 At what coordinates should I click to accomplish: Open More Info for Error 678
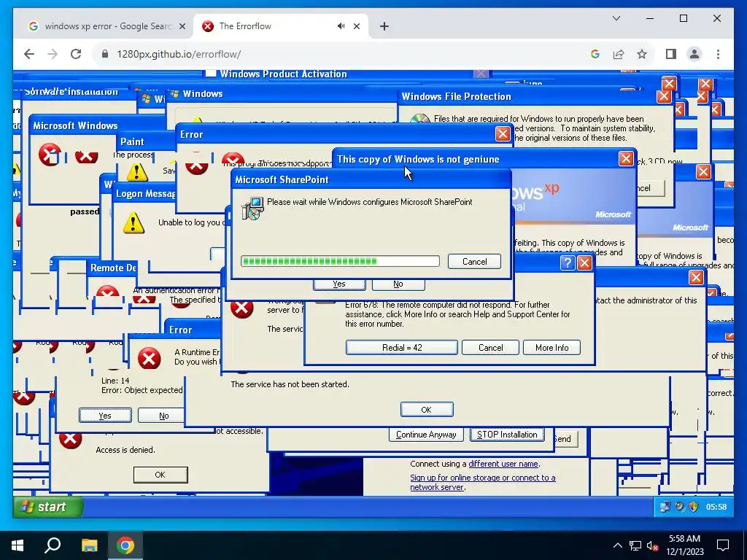coord(551,348)
